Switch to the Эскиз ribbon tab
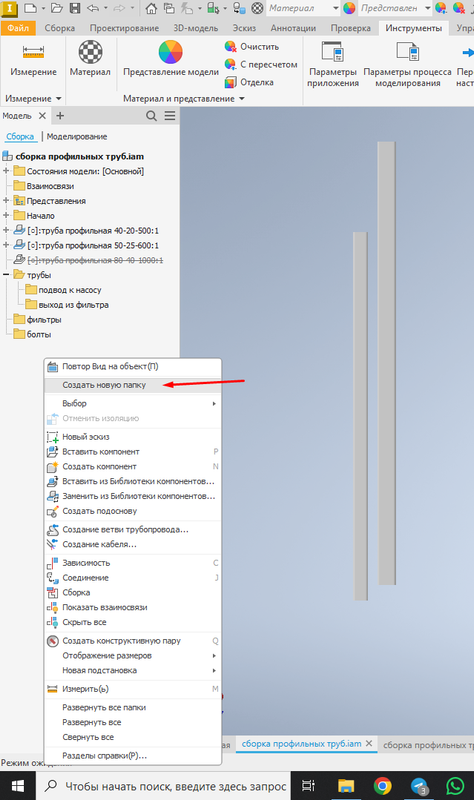The width and height of the screenshot is (474, 800). pos(244,28)
